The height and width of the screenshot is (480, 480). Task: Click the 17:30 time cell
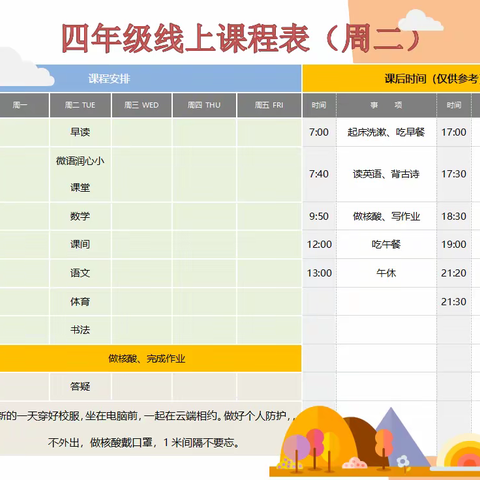coord(454,174)
